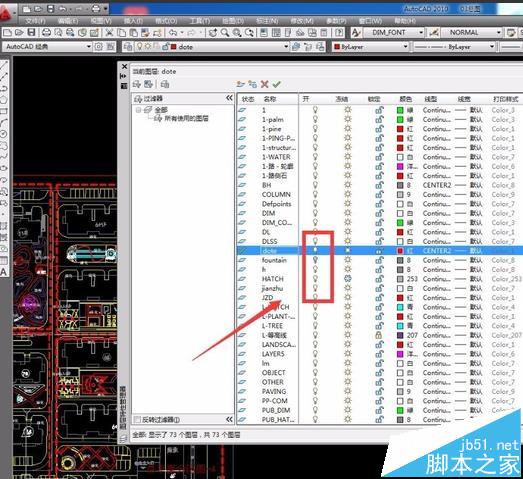
Task: Click the chevrons beside the invert filter checkbox
Action: point(229,419)
